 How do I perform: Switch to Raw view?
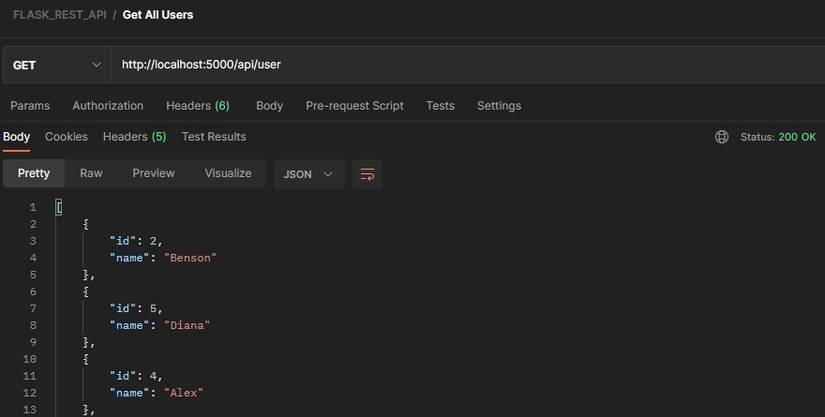[91, 174]
